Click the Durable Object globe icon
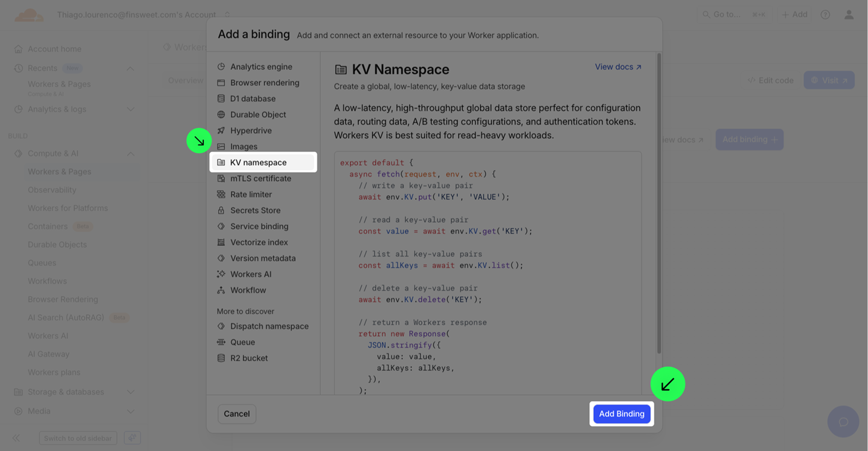This screenshot has height=451, width=868. pyautogui.click(x=221, y=114)
